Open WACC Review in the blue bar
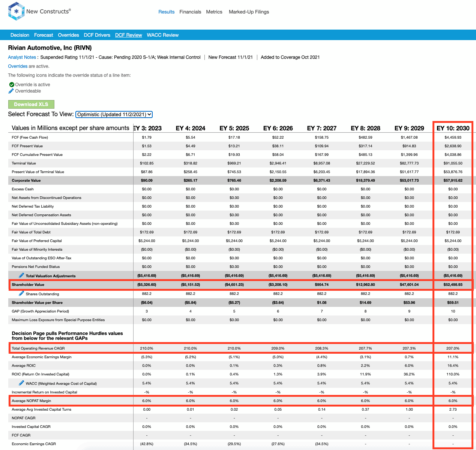The image size is (476, 450). point(163,35)
